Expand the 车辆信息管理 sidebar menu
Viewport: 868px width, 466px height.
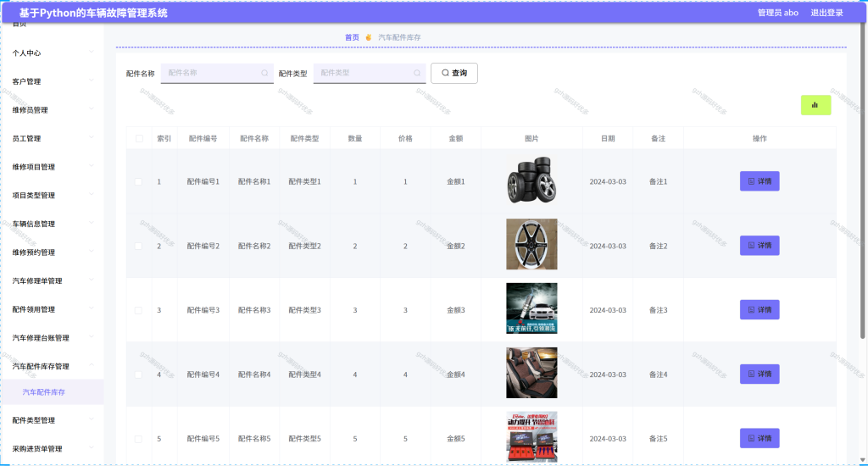[x=52, y=225]
